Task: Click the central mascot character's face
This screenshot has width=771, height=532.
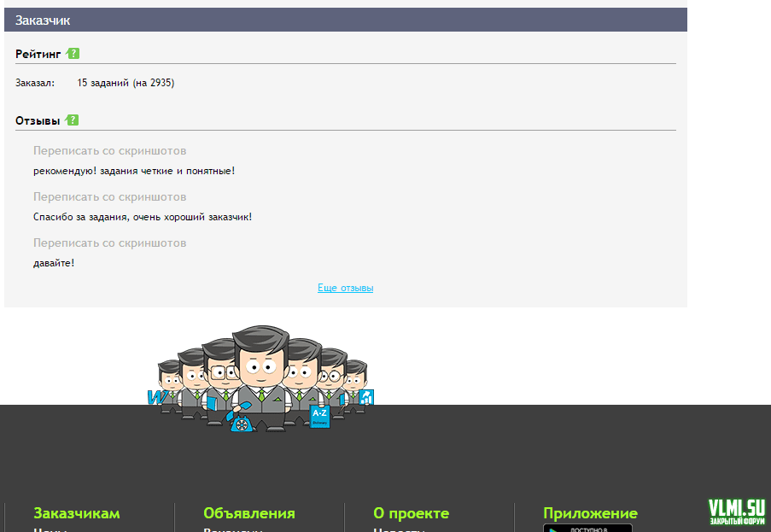Action: tap(262, 369)
